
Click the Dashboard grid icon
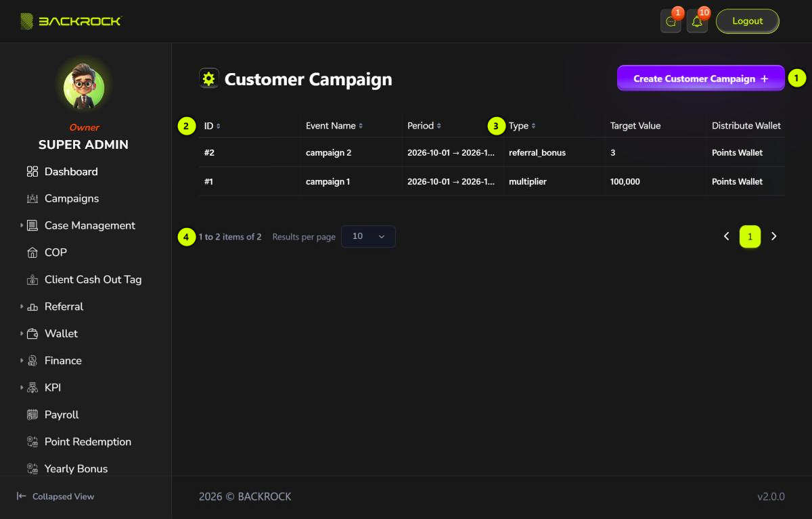[x=32, y=172]
